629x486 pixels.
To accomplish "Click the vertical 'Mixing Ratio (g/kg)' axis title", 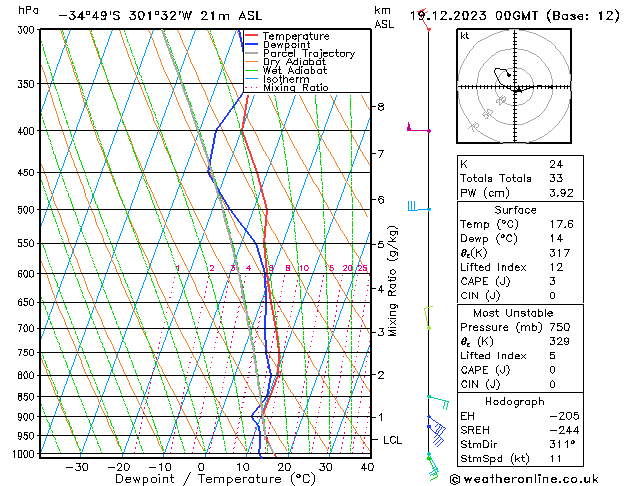I will coord(392,281).
